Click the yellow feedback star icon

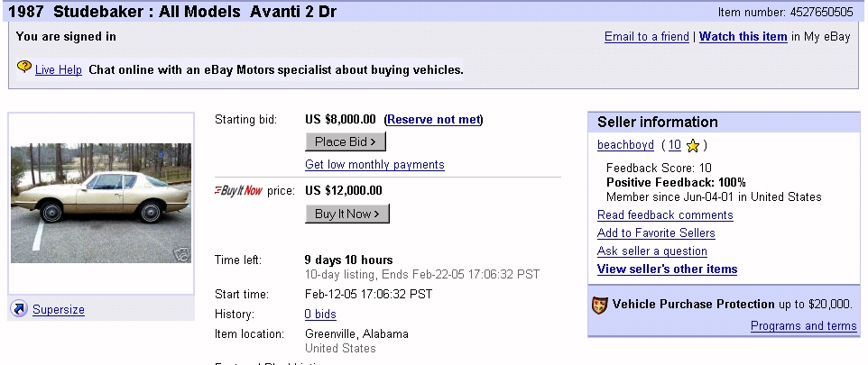coord(693,145)
